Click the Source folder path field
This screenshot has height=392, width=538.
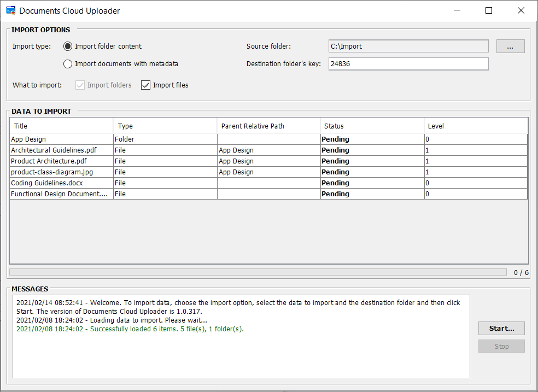408,46
